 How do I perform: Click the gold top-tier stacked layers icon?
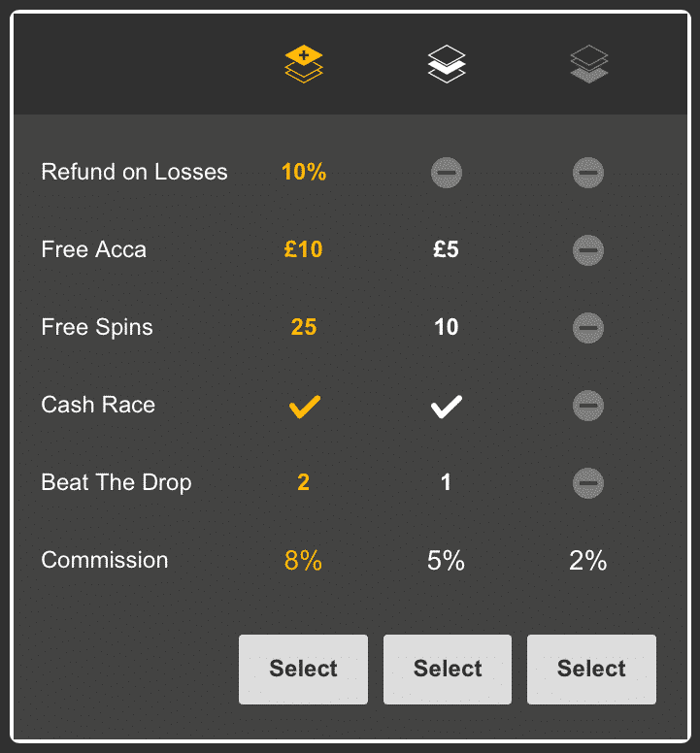point(304,64)
